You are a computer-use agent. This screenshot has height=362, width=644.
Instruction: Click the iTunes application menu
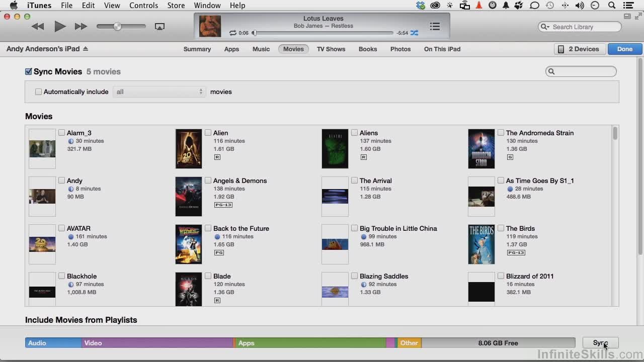[39, 6]
